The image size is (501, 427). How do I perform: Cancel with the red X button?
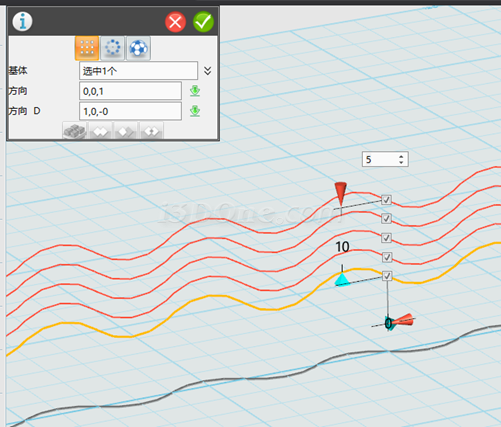coord(175,22)
